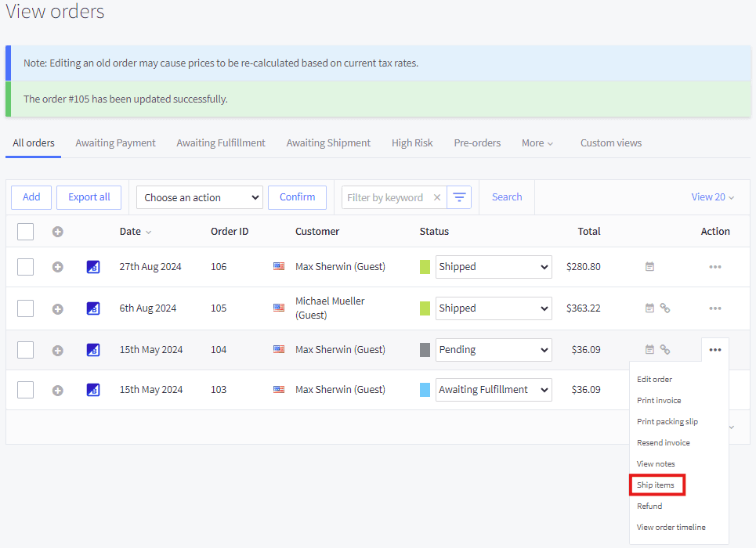756x548 pixels.
Task: Click the blue status swatch for order 103
Action: pyautogui.click(x=425, y=390)
